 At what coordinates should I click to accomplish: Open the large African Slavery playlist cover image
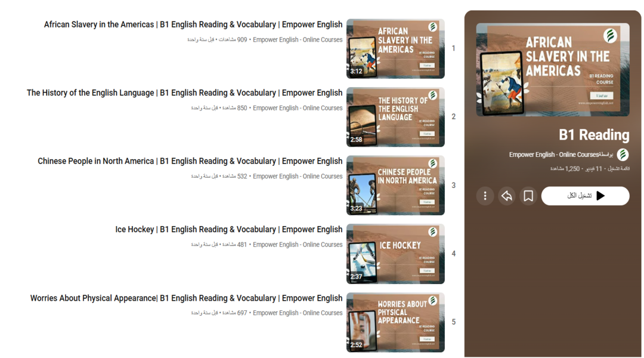pyautogui.click(x=552, y=70)
